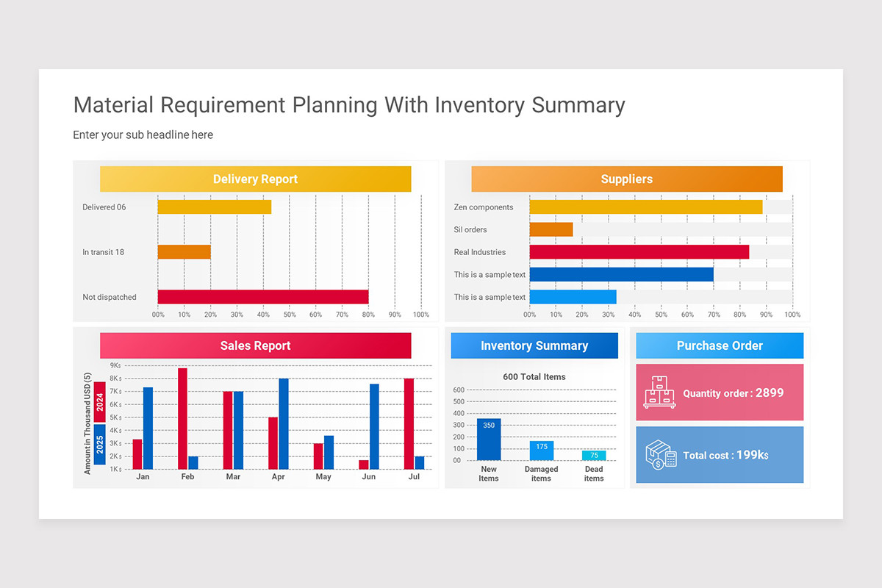This screenshot has width=882, height=588.
Task: Click the Real Industries red supplier bar
Action: pyautogui.click(x=639, y=251)
